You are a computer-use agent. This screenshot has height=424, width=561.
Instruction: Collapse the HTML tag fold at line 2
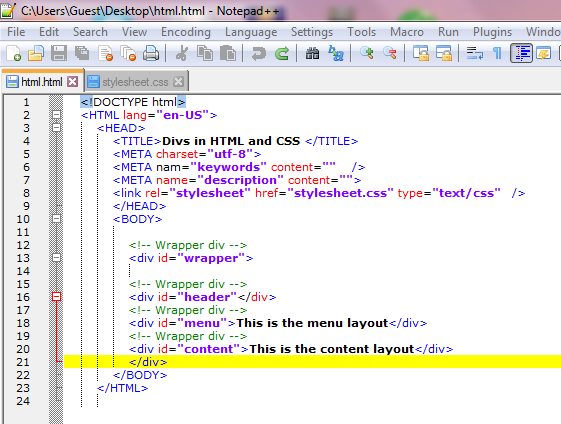click(56, 115)
